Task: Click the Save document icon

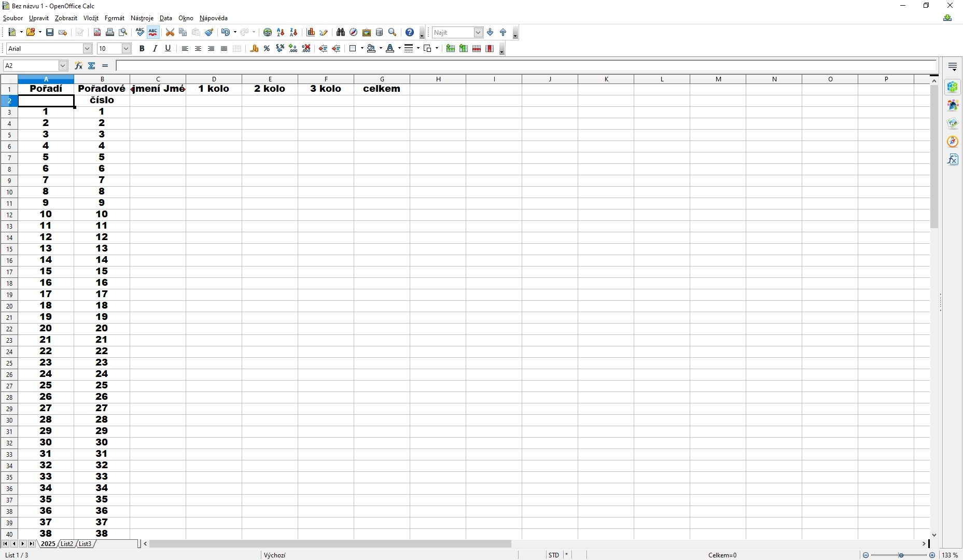Action: click(50, 32)
